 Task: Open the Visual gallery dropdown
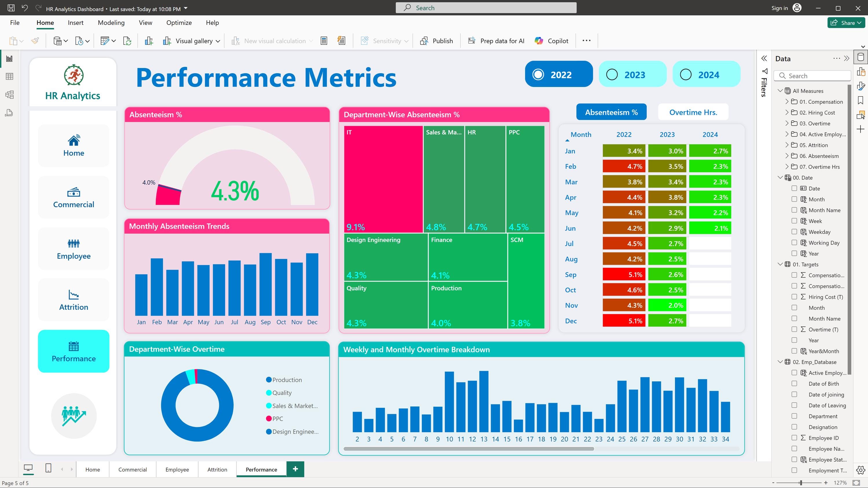(191, 41)
